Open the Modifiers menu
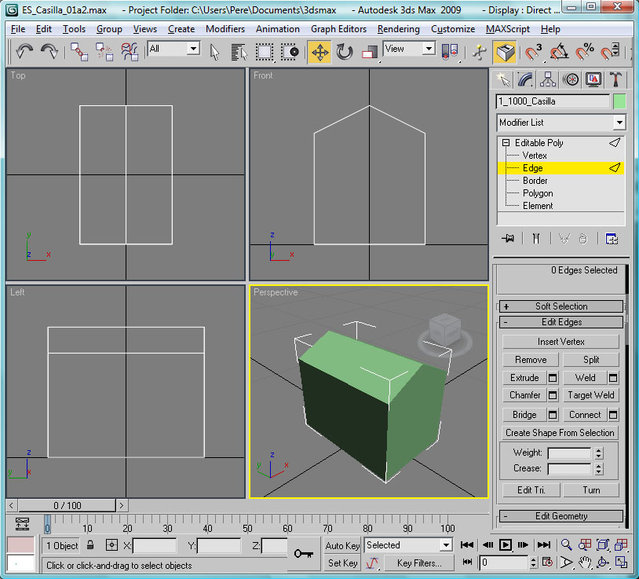 pos(225,29)
